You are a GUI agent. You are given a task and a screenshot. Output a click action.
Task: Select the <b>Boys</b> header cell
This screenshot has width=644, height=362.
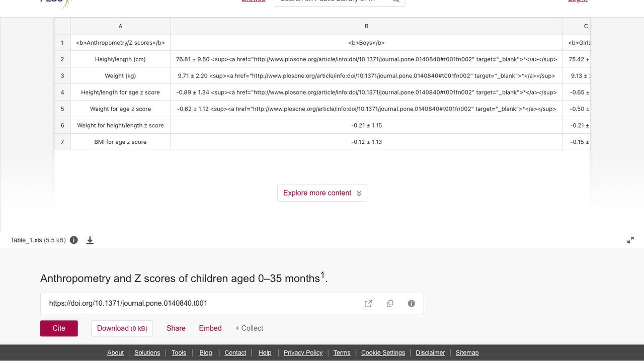pos(366,43)
